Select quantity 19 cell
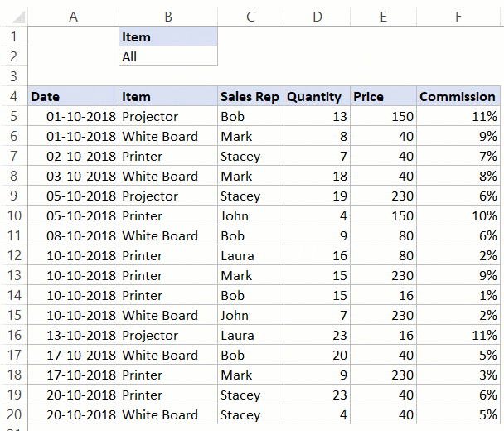Screen dimensions: 504x431 [317, 196]
